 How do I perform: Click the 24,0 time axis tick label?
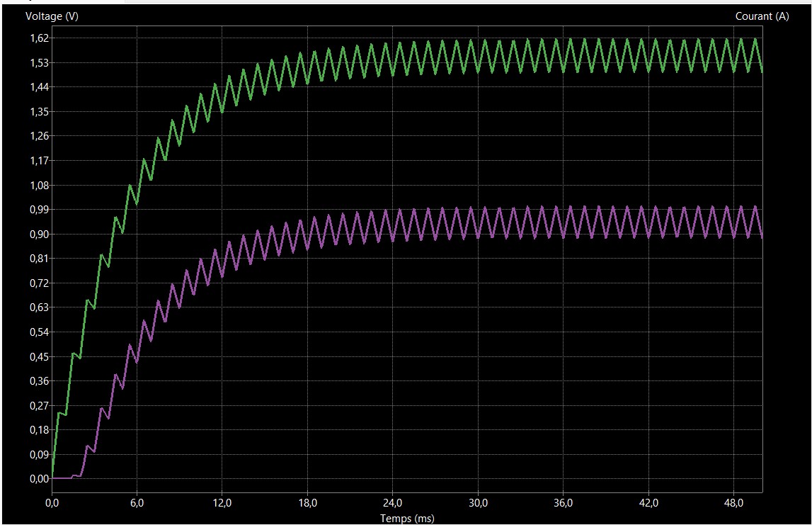point(392,503)
